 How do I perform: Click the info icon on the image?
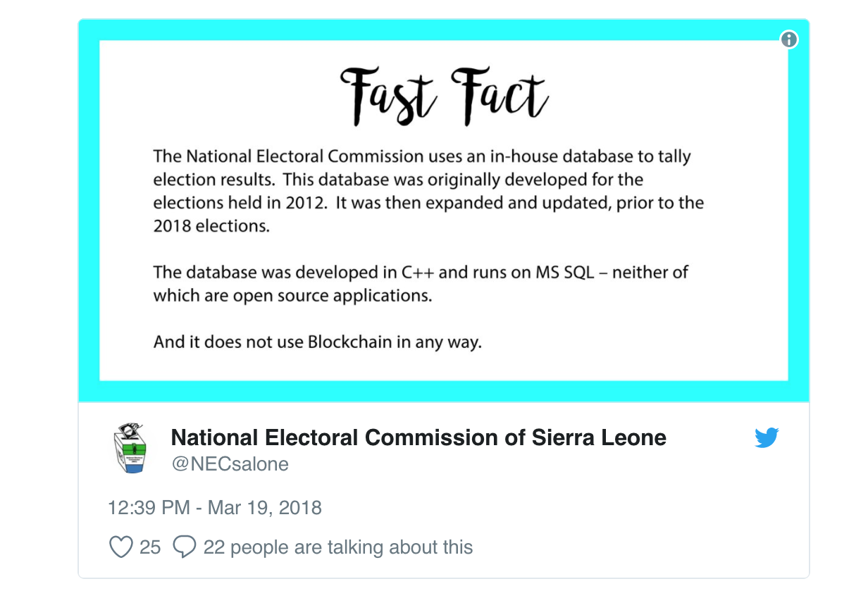[790, 39]
